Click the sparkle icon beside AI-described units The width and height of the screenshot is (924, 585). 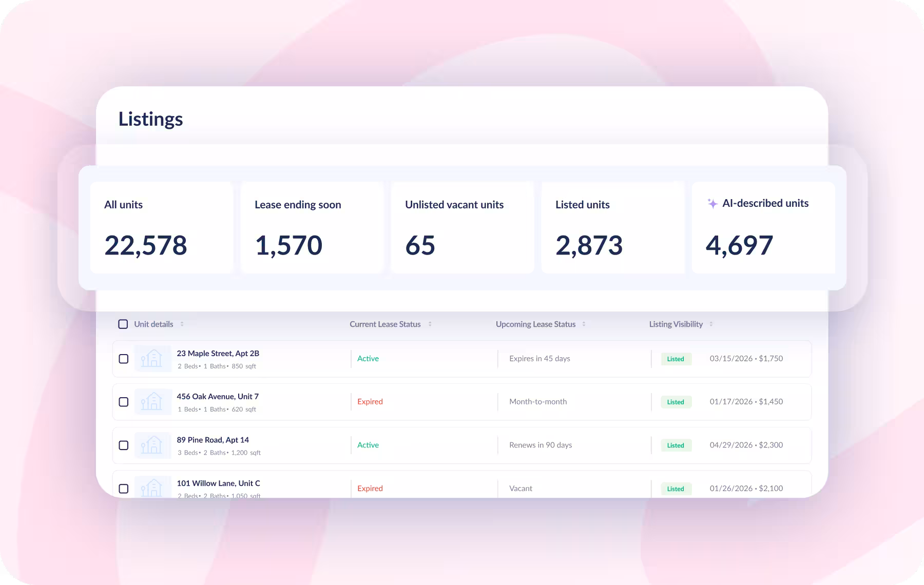click(713, 203)
